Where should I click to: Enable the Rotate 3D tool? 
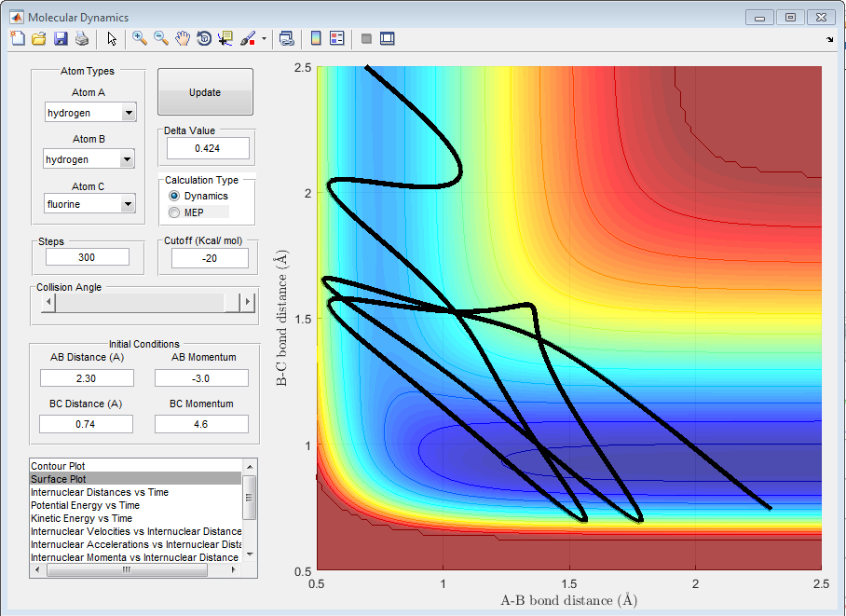pos(204,38)
